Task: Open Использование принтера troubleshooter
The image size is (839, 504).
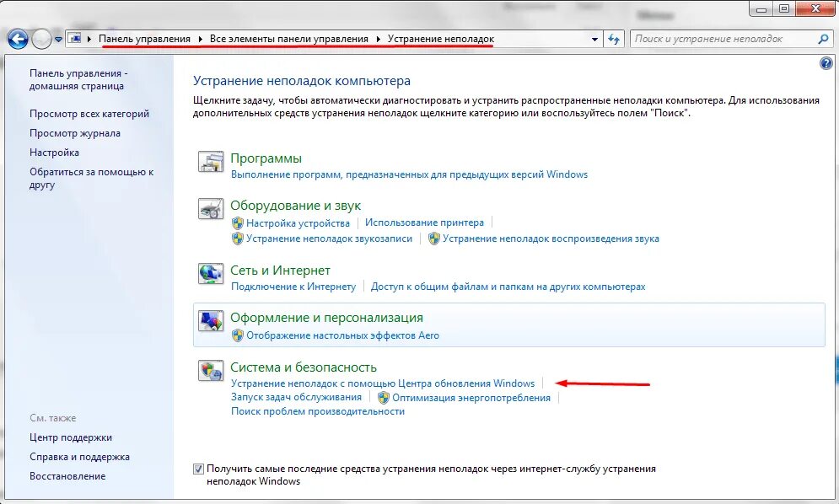Action: (x=424, y=223)
